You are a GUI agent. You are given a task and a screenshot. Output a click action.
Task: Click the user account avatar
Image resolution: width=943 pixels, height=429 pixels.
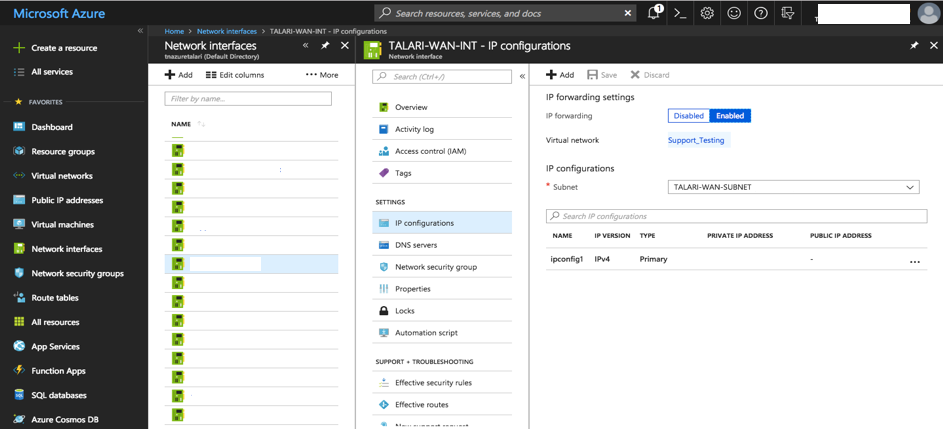(929, 13)
